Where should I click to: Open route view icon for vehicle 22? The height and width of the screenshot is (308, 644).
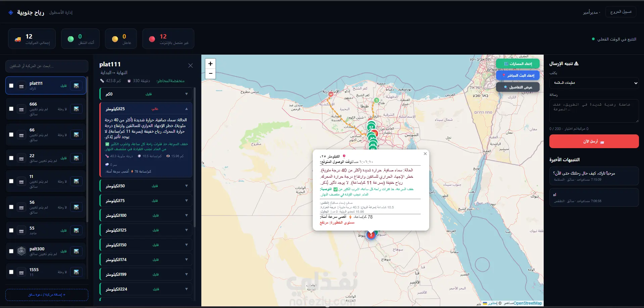coord(76,158)
